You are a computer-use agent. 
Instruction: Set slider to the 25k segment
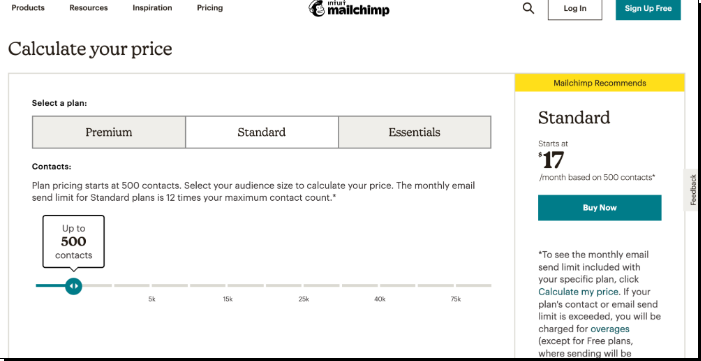pos(304,285)
